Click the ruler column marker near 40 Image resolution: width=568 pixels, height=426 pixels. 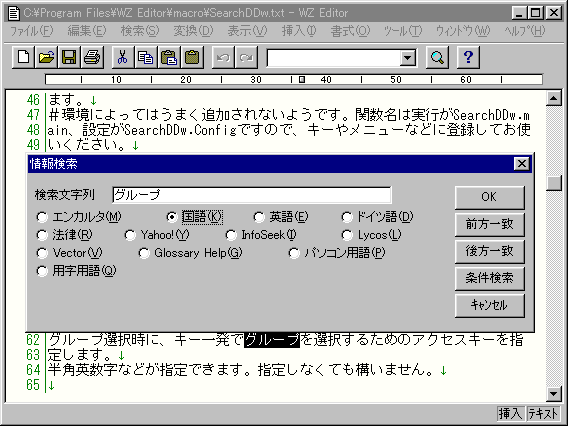302,79
